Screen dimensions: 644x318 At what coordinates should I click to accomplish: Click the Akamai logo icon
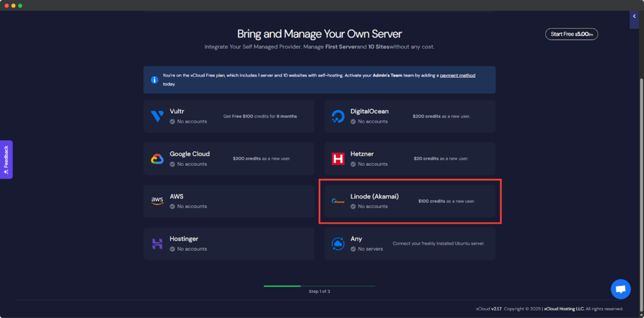pyautogui.click(x=338, y=201)
